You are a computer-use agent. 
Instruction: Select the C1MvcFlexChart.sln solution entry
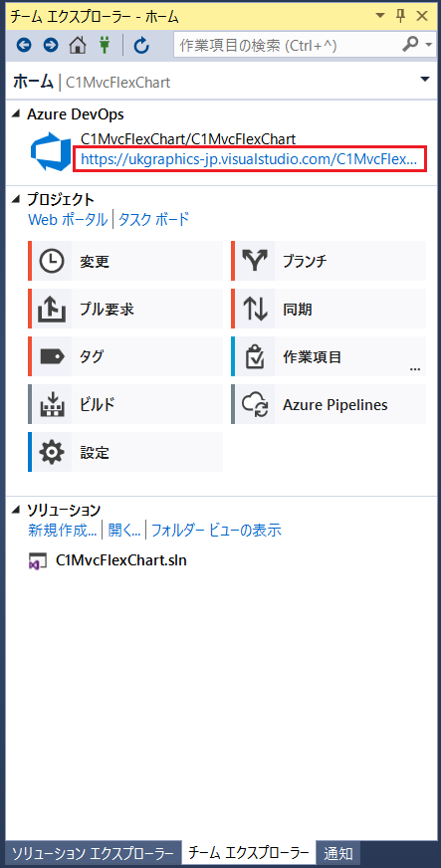[121, 560]
